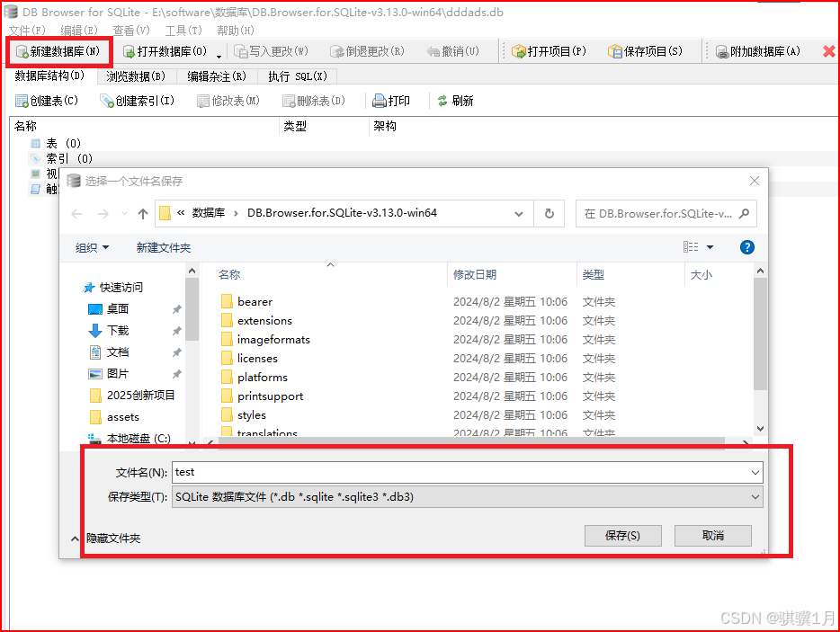Select 图片 (Pictures) in navigation pane
The width and height of the screenshot is (840, 632).
coord(109,373)
